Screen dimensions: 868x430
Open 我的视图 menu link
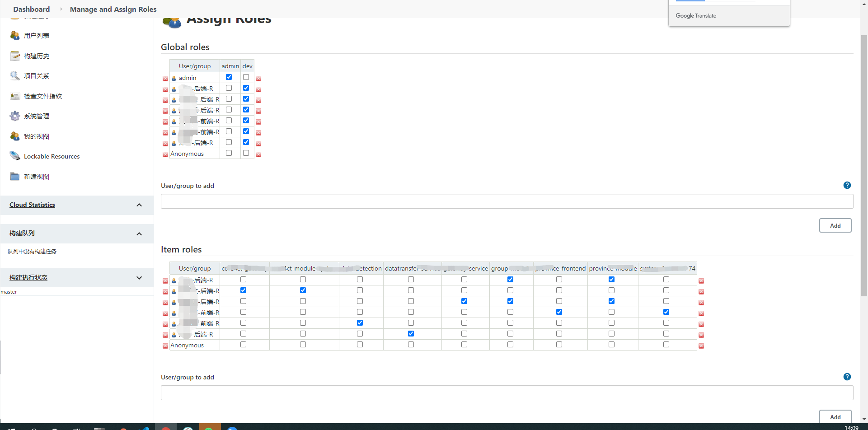[x=37, y=136]
